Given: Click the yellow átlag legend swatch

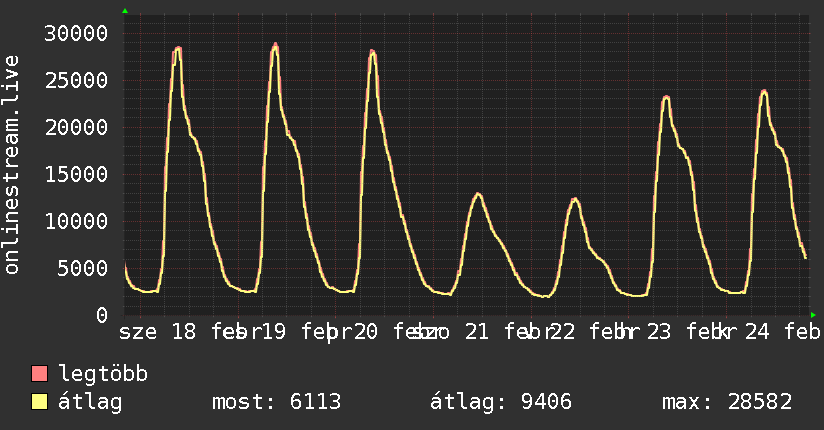Looking at the screenshot, I should [x=39, y=402].
